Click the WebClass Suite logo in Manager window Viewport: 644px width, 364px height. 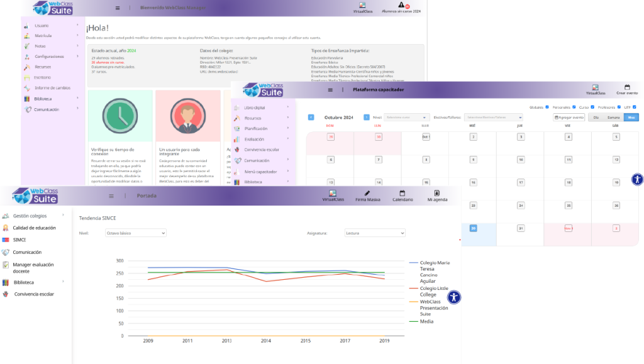click(x=53, y=8)
